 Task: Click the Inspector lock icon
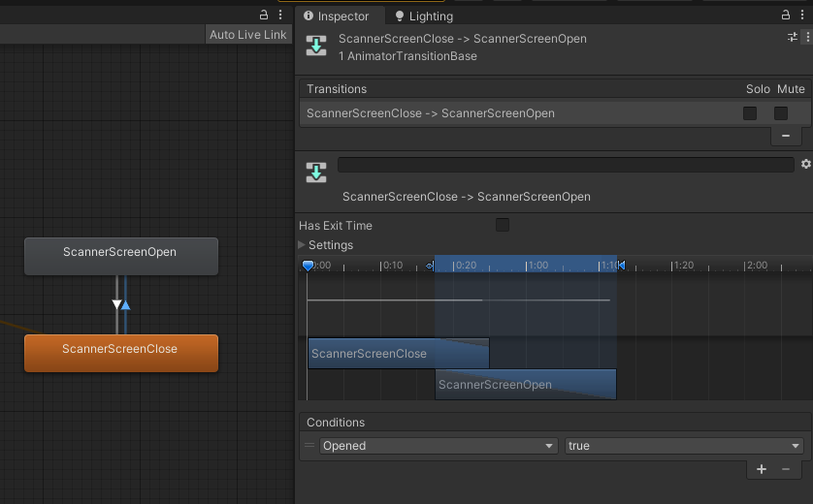[x=787, y=16]
